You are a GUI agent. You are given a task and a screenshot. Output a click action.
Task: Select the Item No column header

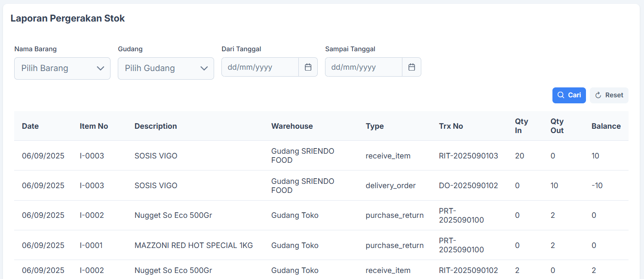coord(94,126)
